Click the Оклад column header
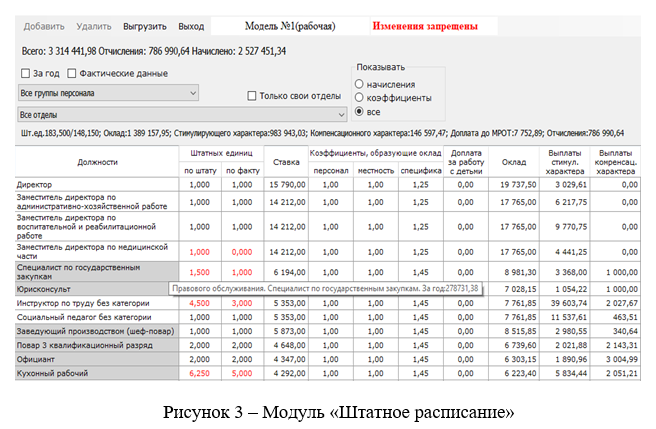 [514, 161]
